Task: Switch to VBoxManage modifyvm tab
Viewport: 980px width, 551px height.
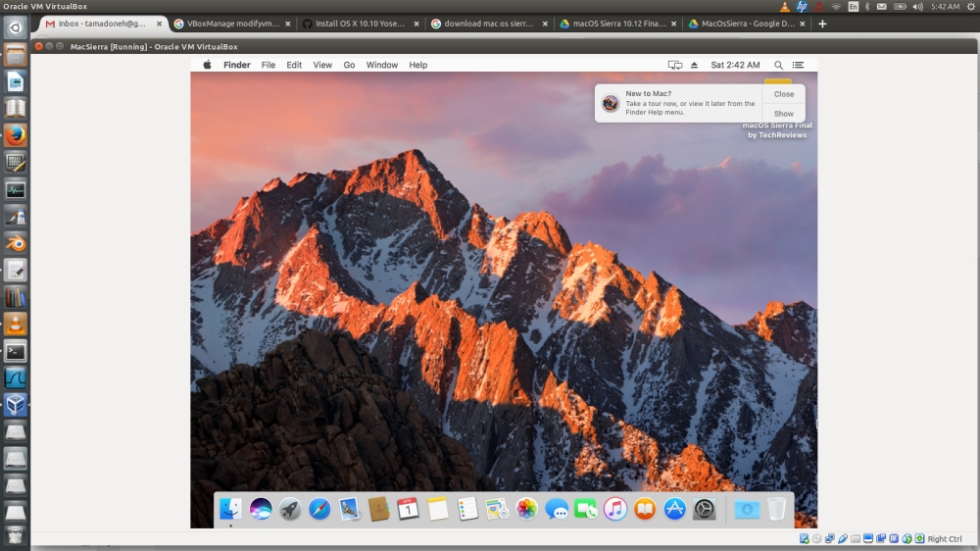Action: point(233,24)
